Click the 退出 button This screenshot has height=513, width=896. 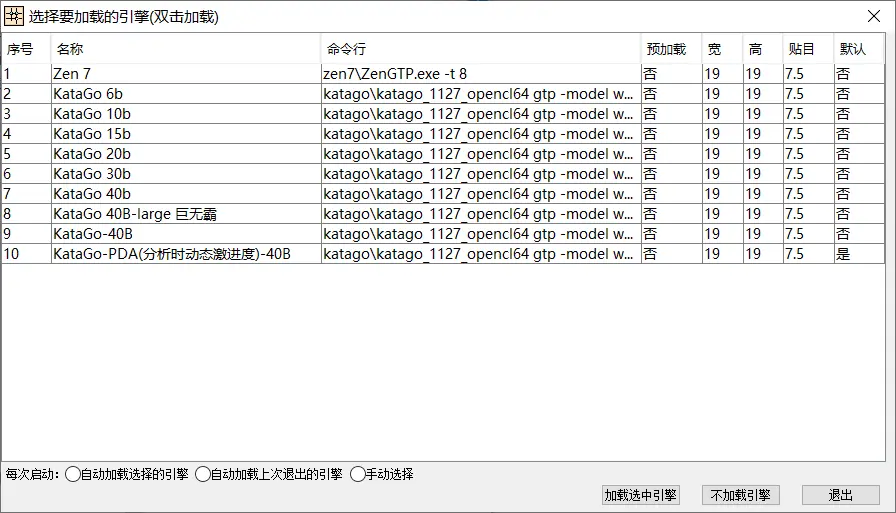[x=840, y=495]
